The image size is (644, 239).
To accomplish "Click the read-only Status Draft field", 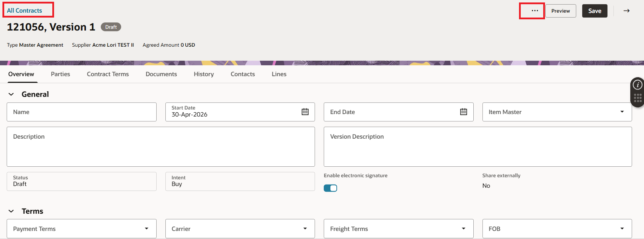I will point(81,181).
